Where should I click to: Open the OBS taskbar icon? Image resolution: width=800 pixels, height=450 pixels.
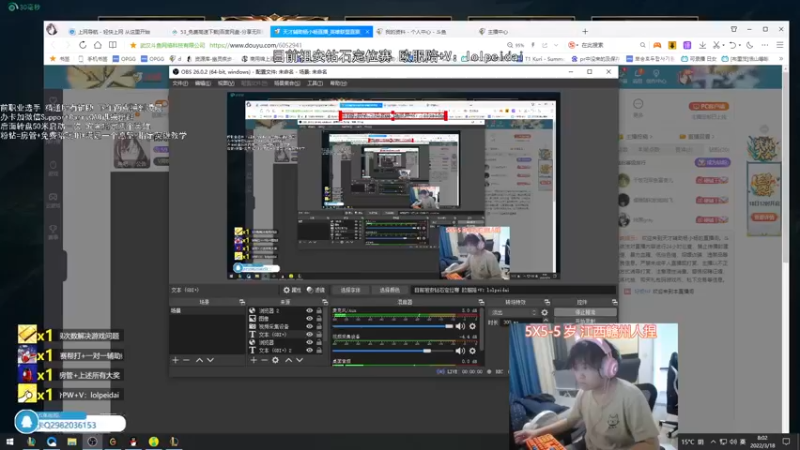click(x=92, y=441)
